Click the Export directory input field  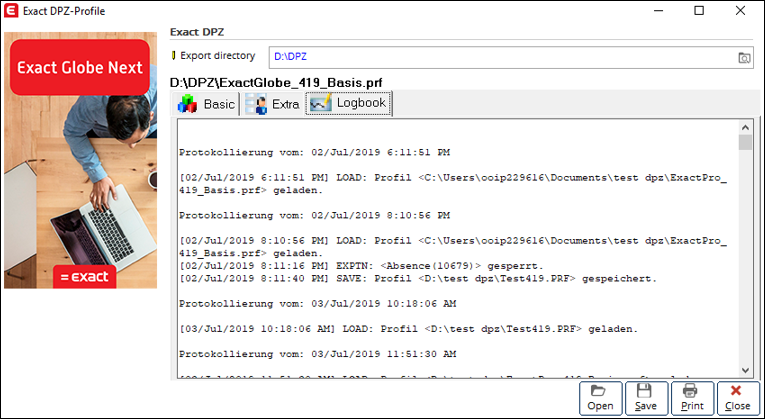click(x=511, y=57)
